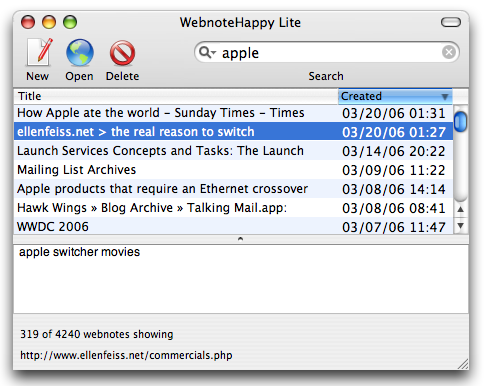The image size is (485, 386).
Task: Open search options magnifier dropdown
Action: tap(207, 52)
